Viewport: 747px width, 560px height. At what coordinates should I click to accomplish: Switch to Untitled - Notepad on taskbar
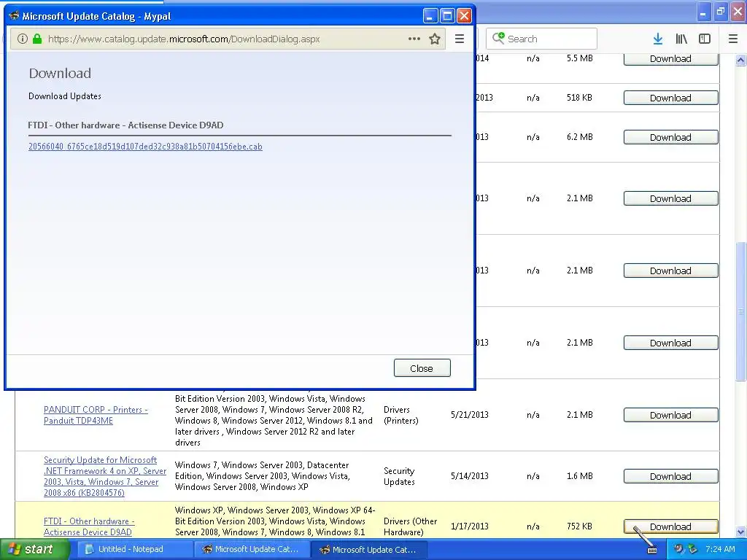134,549
